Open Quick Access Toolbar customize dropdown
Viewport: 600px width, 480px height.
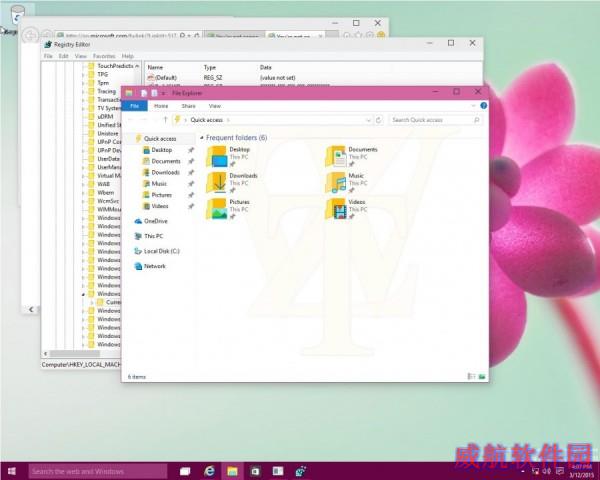tap(163, 93)
